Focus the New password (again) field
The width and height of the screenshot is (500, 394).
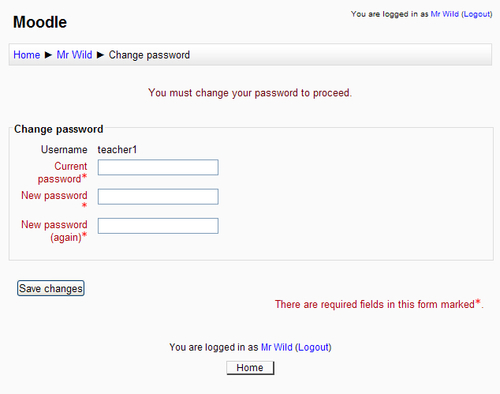(x=158, y=226)
